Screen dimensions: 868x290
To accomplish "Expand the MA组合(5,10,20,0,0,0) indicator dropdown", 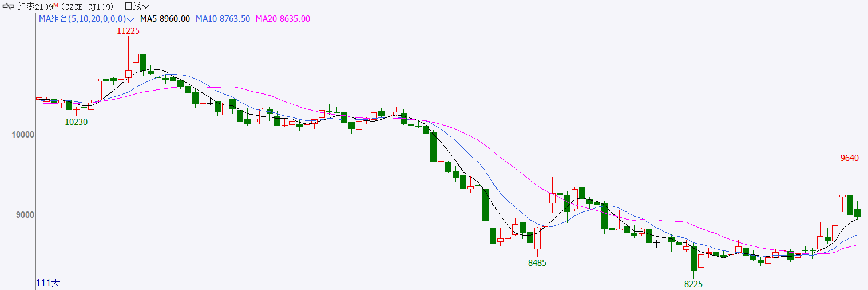I will (86, 19).
